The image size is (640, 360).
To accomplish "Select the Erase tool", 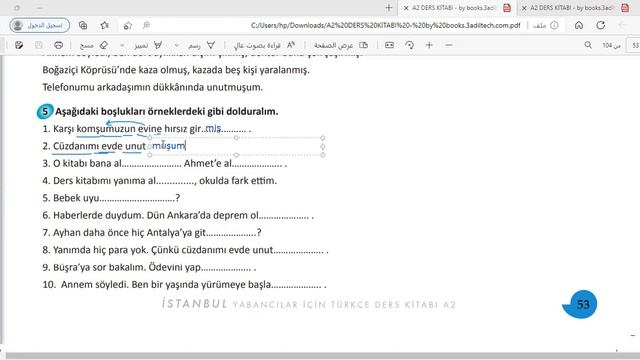I will pyautogui.click(x=94, y=45).
